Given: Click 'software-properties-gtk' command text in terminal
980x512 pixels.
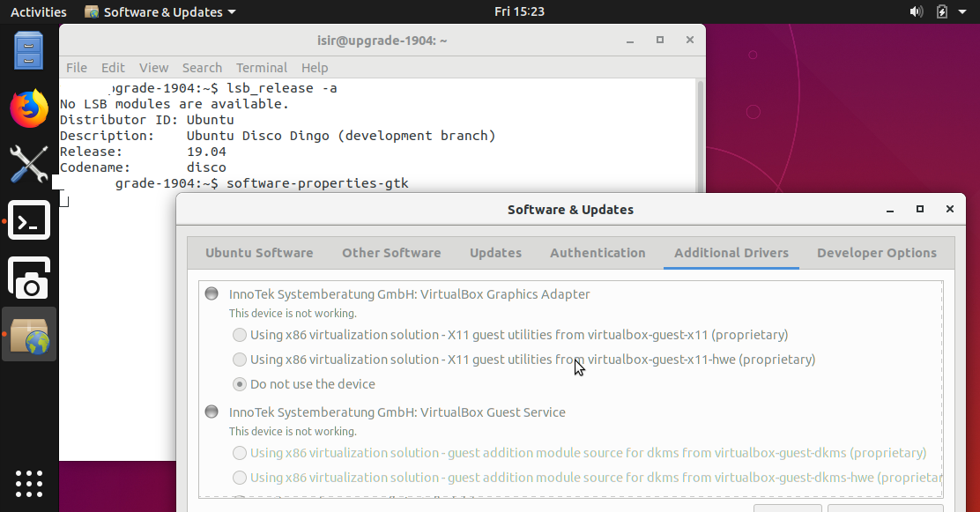Looking at the screenshot, I should point(317,183).
